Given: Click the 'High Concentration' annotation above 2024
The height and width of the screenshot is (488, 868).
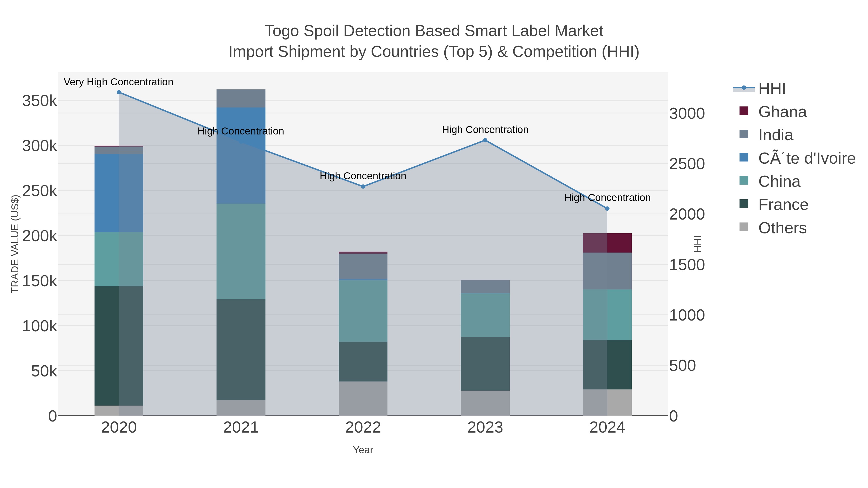Looking at the screenshot, I should tap(607, 198).
